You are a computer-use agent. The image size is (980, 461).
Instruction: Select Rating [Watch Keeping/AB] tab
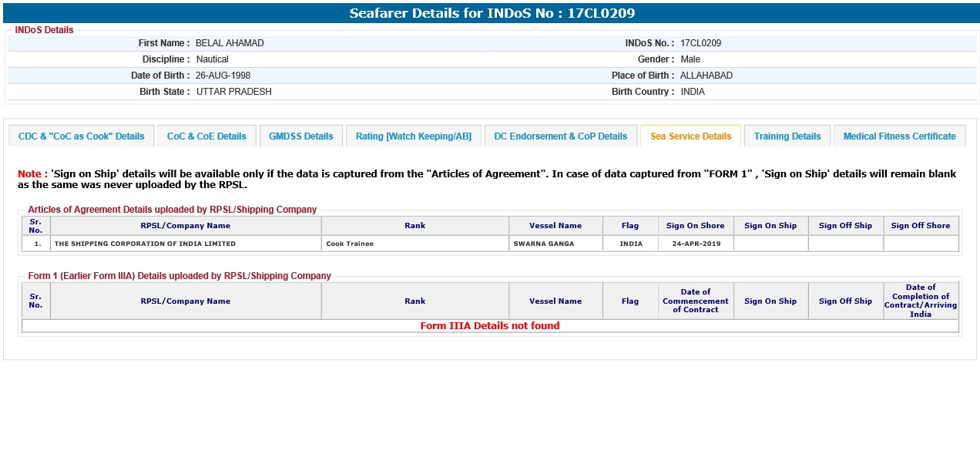tap(413, 136)
